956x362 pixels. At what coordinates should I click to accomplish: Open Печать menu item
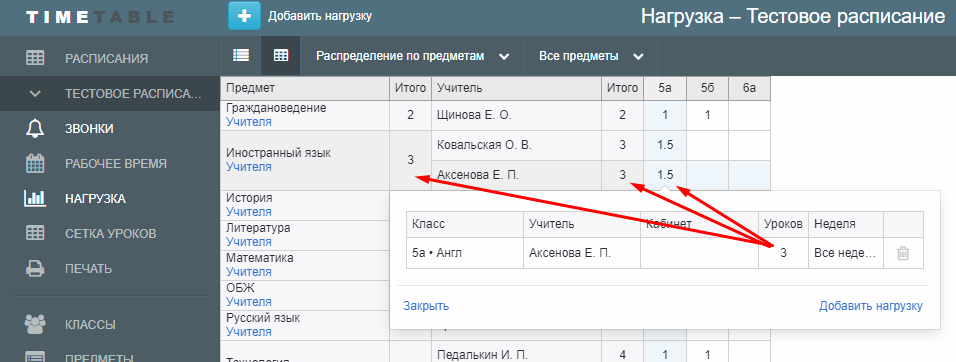[x=88, y=268]
